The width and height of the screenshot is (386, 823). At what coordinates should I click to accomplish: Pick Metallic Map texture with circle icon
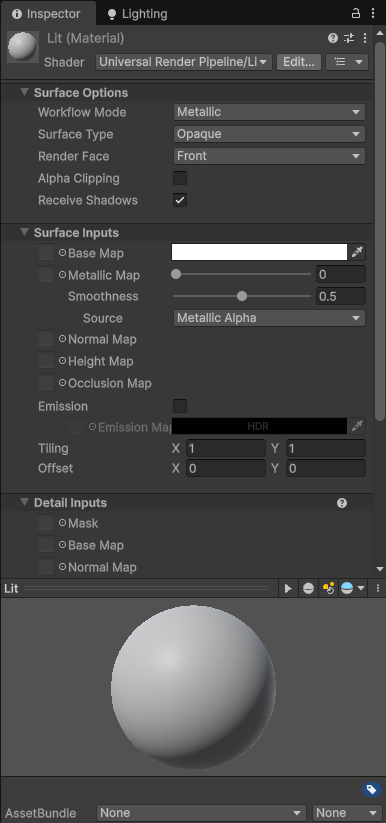click(62, 275)
